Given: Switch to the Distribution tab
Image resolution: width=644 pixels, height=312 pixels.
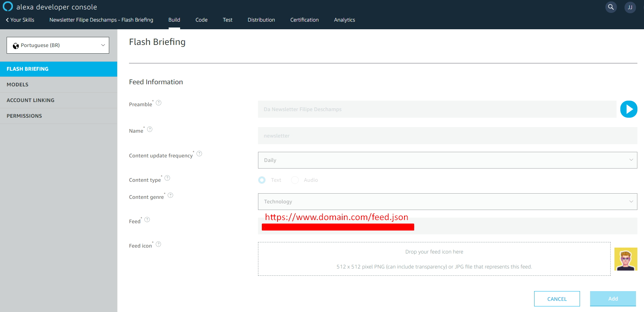Looking at the screenshot, I should (x=261, y=20).
